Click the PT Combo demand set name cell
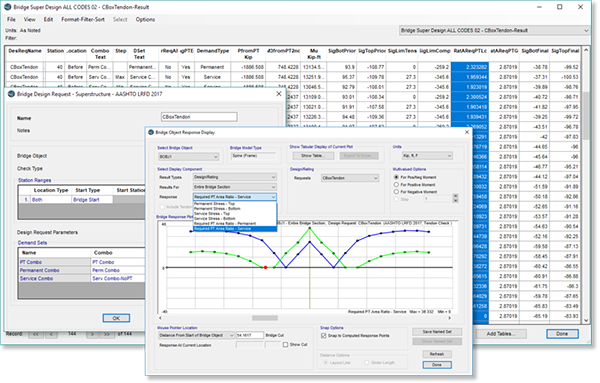Image resolution: width=600 pixels, height=383 pixels. click(55, 262)
